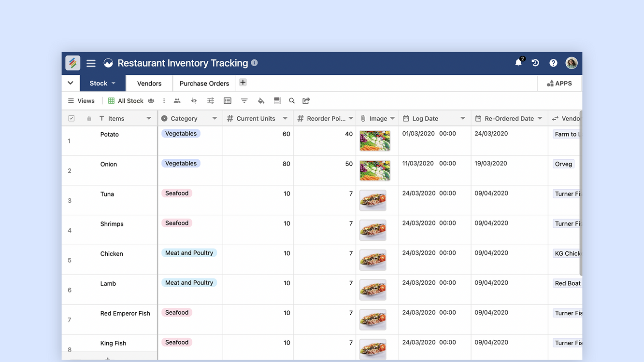The width and height of the screenshot is (644, 362).
Task: Expand the Log Date column menu
Action: 463,119
